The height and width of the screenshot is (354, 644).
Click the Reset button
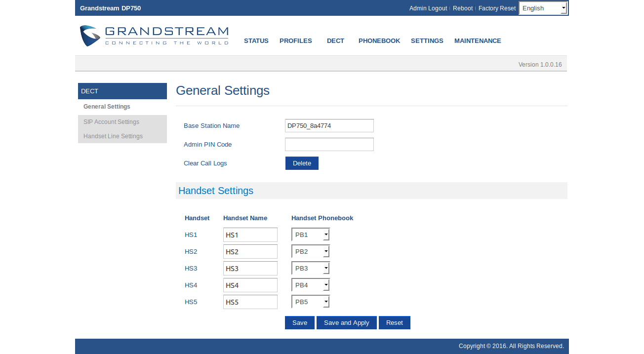click(394, 323)
